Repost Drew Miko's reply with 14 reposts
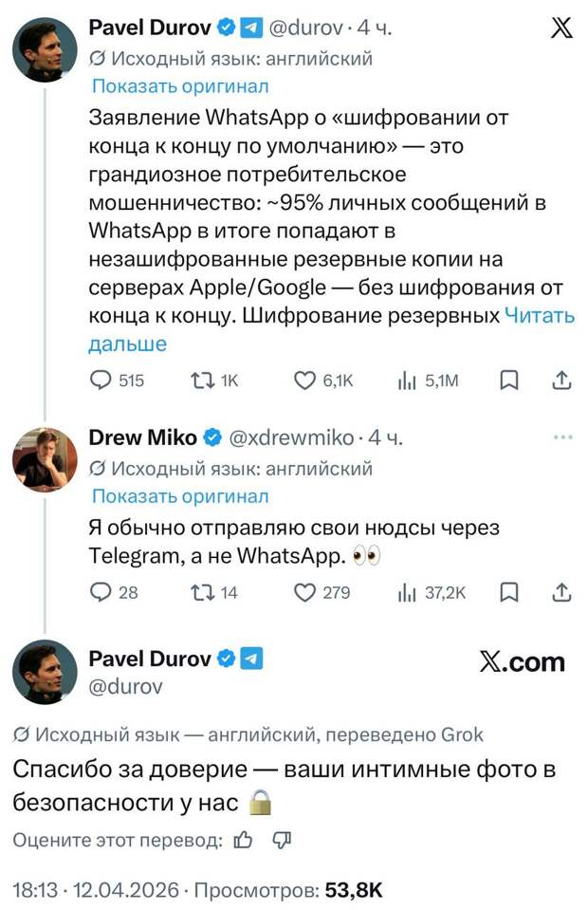Screen dimensions: 588x910 coord(202,592)
